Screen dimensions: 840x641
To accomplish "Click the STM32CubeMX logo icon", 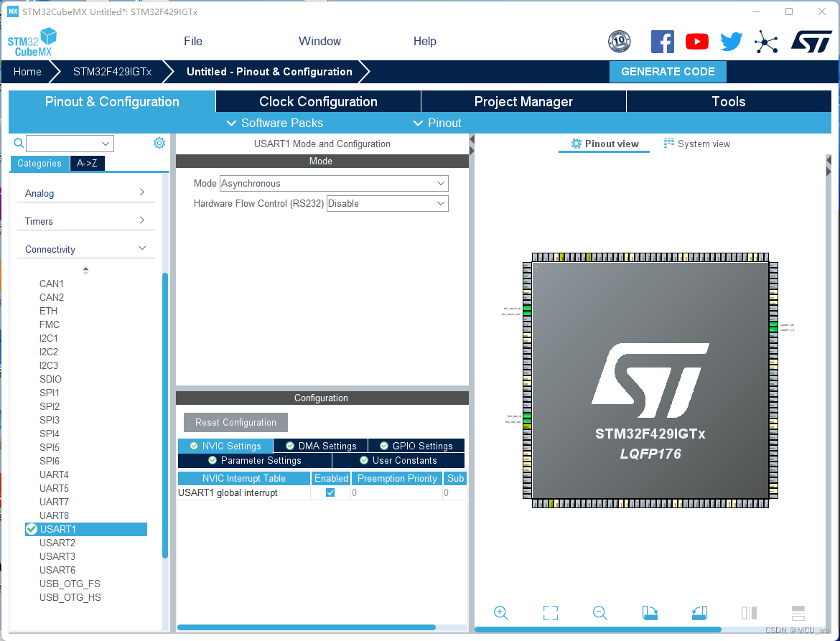I will 32,42.
